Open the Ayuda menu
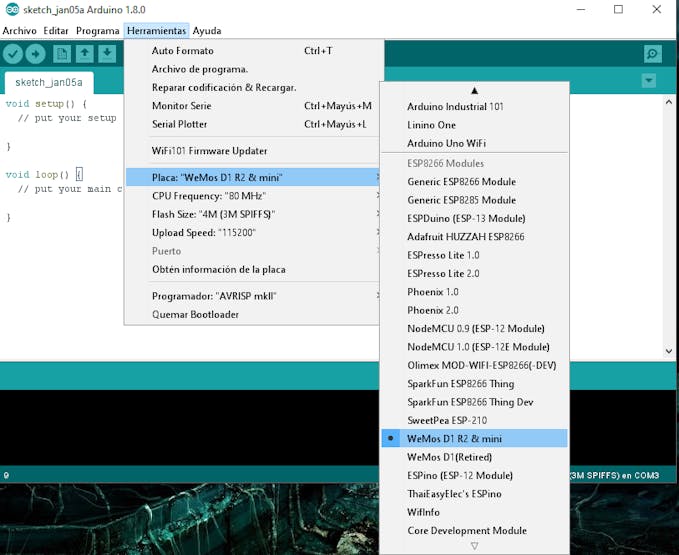This screenshot has width=679, height=555. point(207,31)
